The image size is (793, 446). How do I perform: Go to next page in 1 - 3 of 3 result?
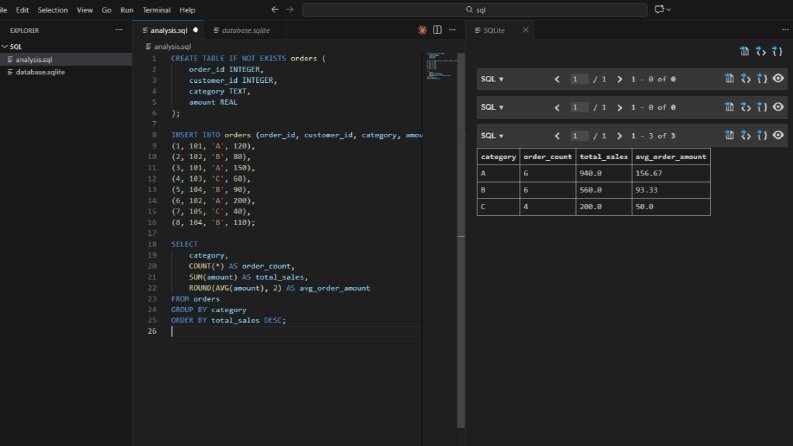tap(619, 136)
